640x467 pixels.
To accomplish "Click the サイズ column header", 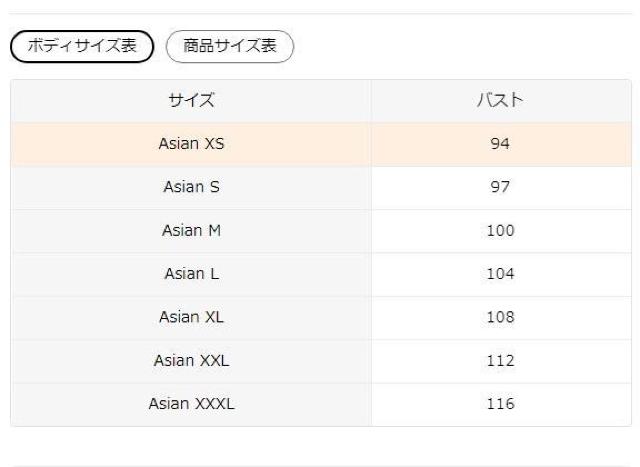I will [x=191, y=100].
